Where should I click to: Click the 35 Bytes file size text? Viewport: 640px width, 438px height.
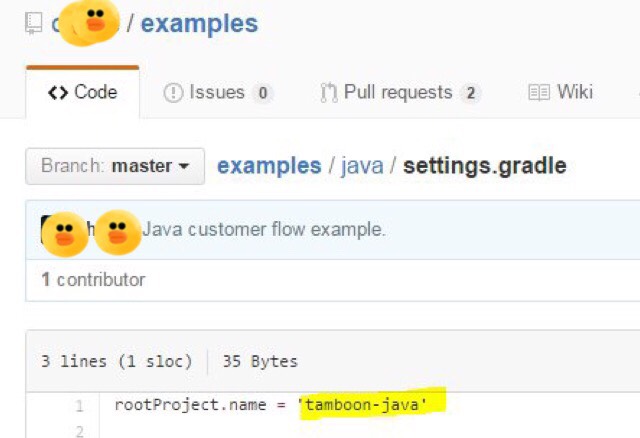pyautogui.click(x=260, y=362)
